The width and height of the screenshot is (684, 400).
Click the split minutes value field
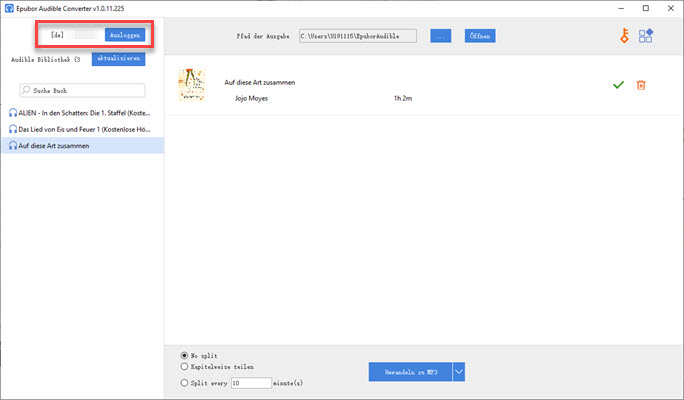coord(251,383)
